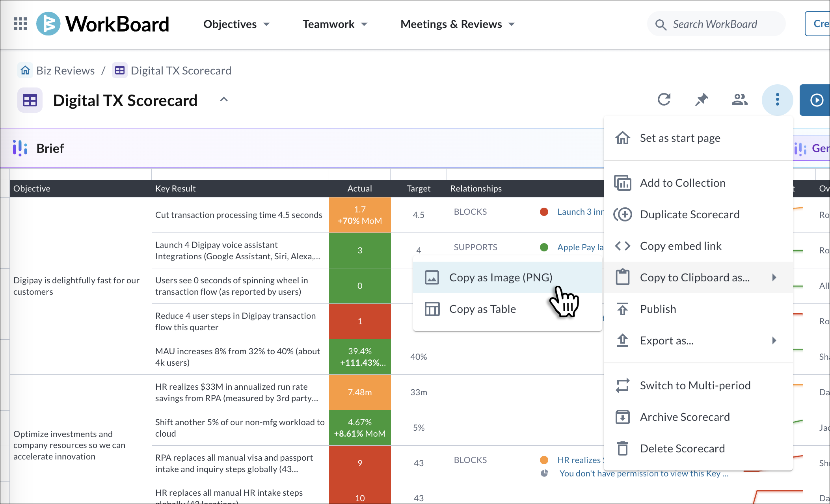Viewport: 830px width, 504px height.
Task: Click the WorkBoard logo
Action: pos(103,24)
